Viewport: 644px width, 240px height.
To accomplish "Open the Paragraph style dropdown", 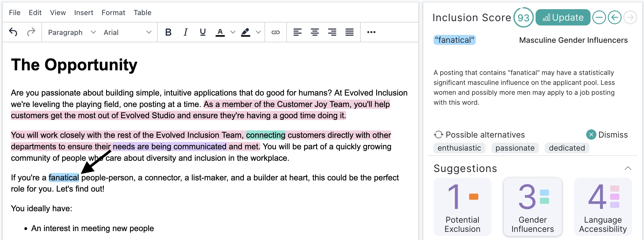I will coord(72,32).
